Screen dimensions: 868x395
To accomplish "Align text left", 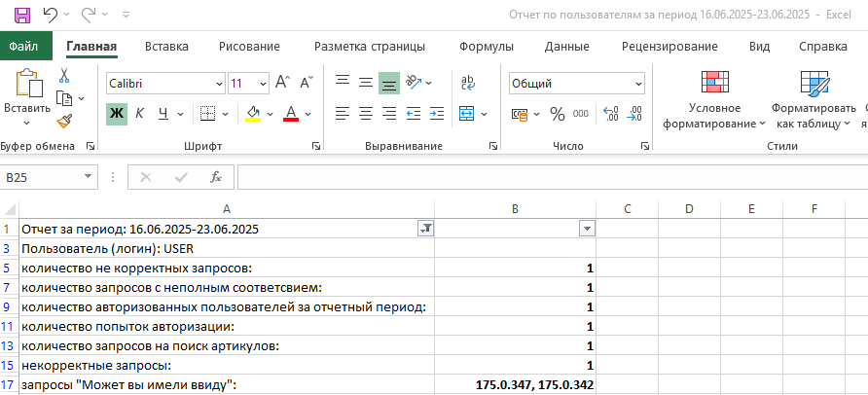I will pyautogui.click(x=343, y=114).
